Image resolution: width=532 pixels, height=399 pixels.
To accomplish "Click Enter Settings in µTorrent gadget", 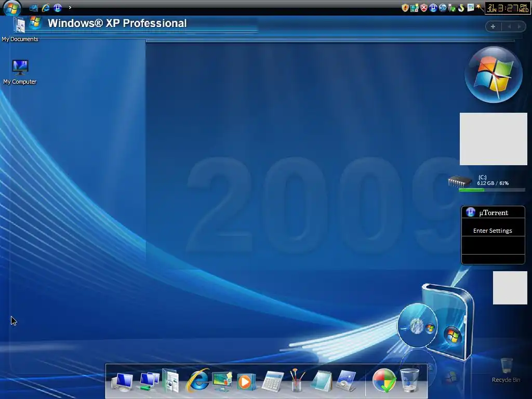I will click(x=493, y=231).
